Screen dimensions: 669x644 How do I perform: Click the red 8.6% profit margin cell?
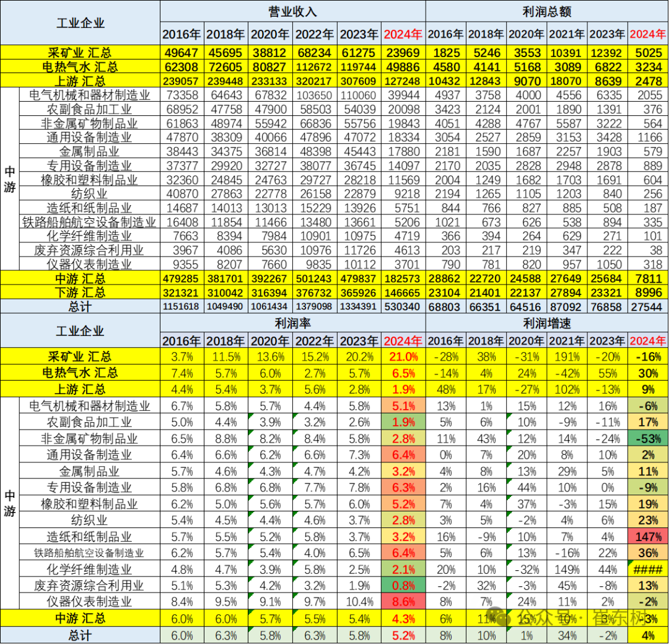pyautogui.click(x=403, y=601)
